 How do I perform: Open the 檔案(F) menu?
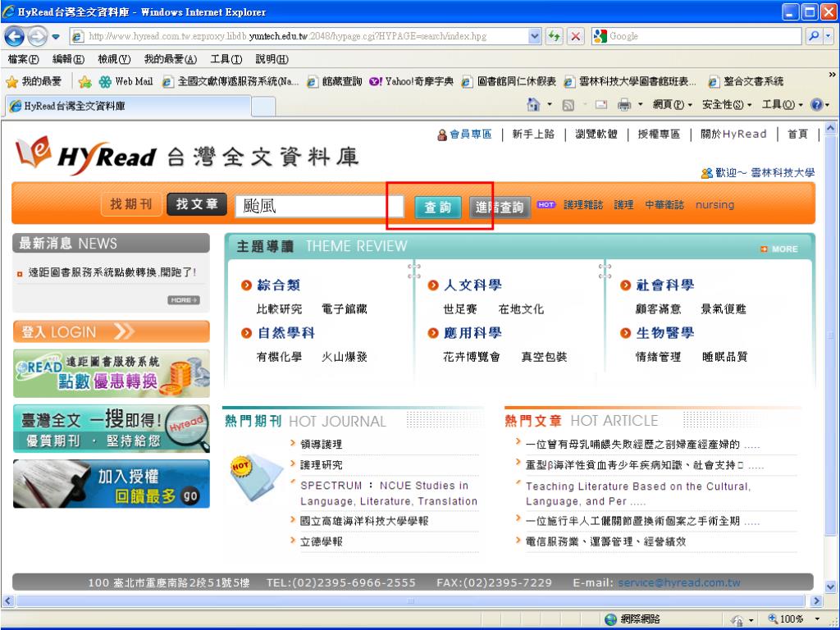(24, 59)
